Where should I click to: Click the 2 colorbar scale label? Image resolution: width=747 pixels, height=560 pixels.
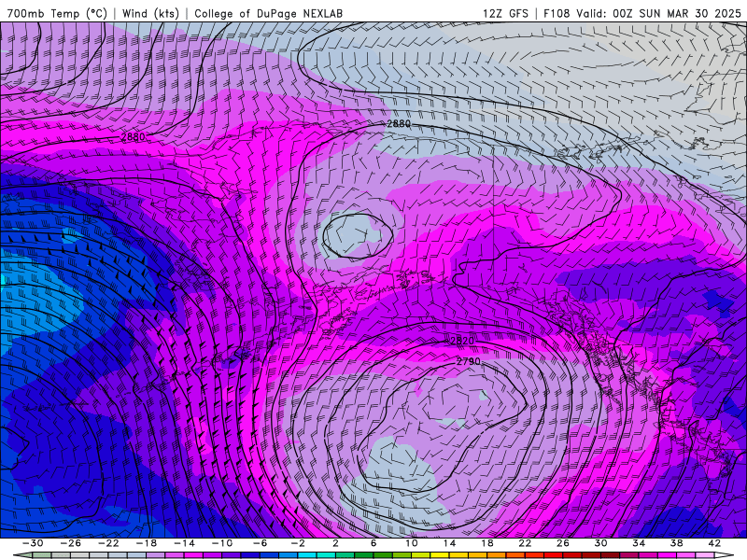(x=335, y=543)
